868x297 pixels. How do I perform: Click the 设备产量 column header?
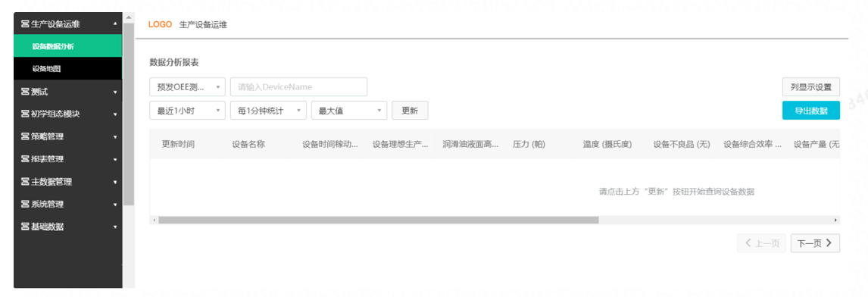click(817, 144)
